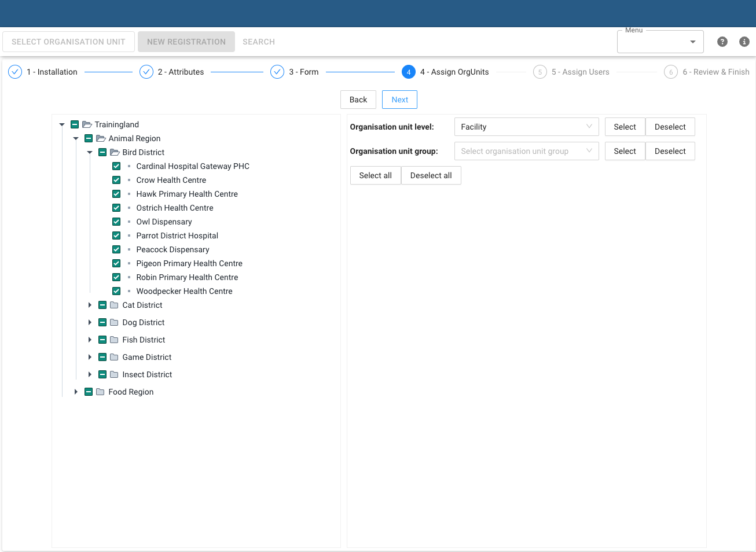756x552 pixels.
Task: Uncheck Cardinal Hospital Gateway PHC checkbox
Action: coord(116,166)
